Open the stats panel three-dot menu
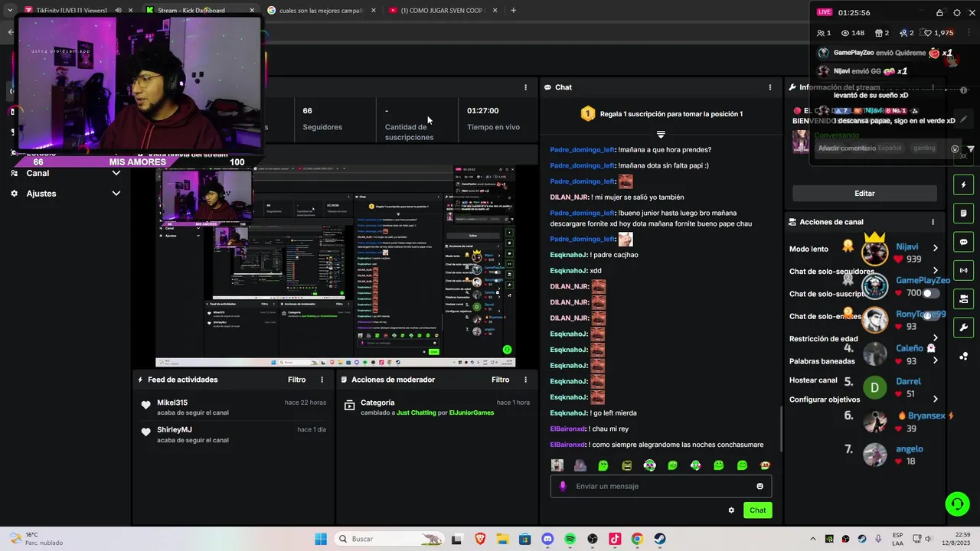980x551 pixels. [x=525, y=87]
